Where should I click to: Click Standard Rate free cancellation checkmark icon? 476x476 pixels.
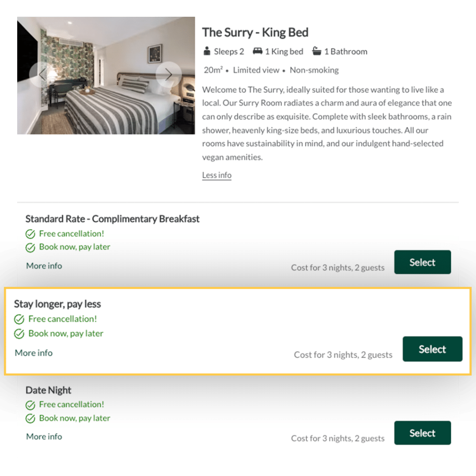tap(30, 234)
